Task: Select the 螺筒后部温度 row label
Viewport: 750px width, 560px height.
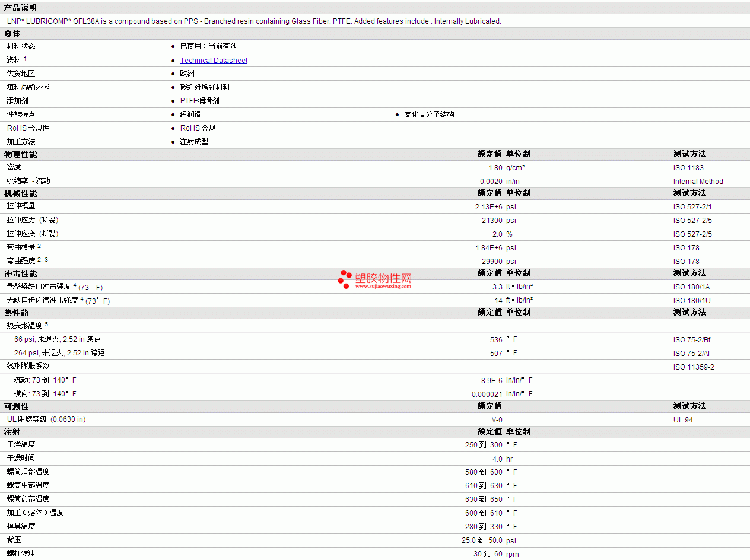Action: (x=28, y=472)
